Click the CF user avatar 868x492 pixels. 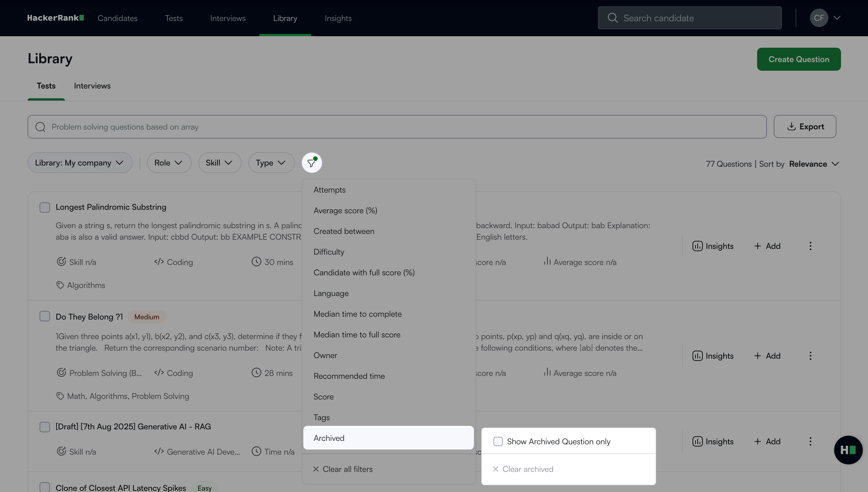(x=818, y=18)
